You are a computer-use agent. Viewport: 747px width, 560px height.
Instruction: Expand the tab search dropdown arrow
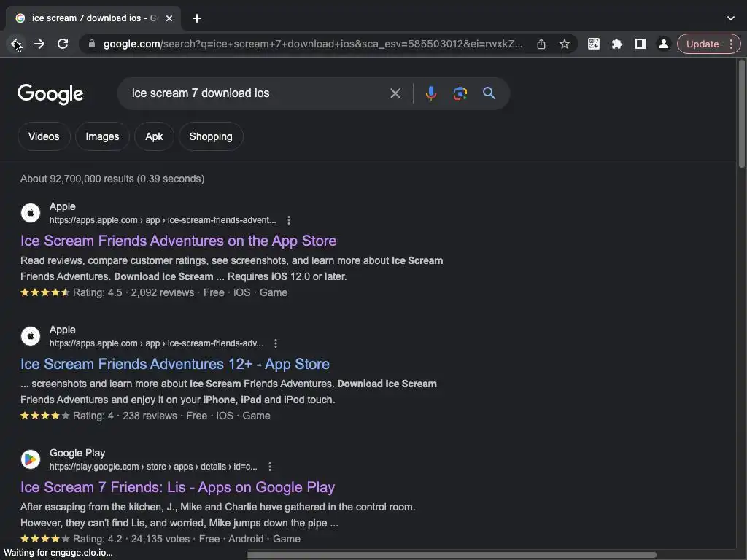pos(731,18)
